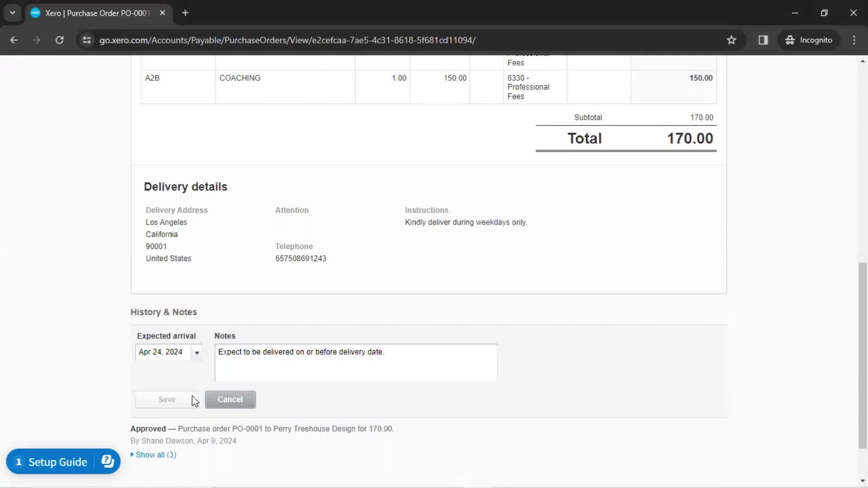Cancel the history note

(230, 399)
